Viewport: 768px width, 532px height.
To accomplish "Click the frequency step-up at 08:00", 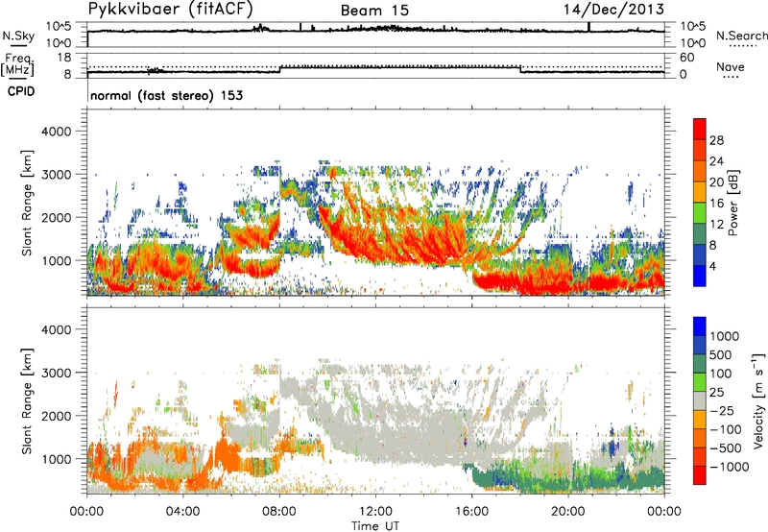I will coord(280,69).
